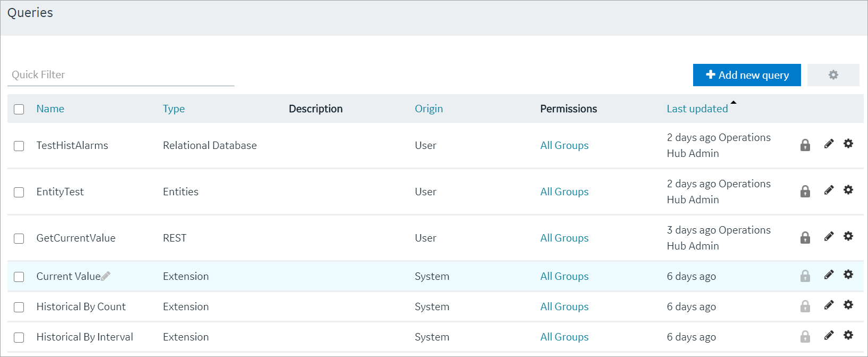Click the lock icon for Current Value
The height and width of the screenshot is (357, 868).
[x=805, y=276]
